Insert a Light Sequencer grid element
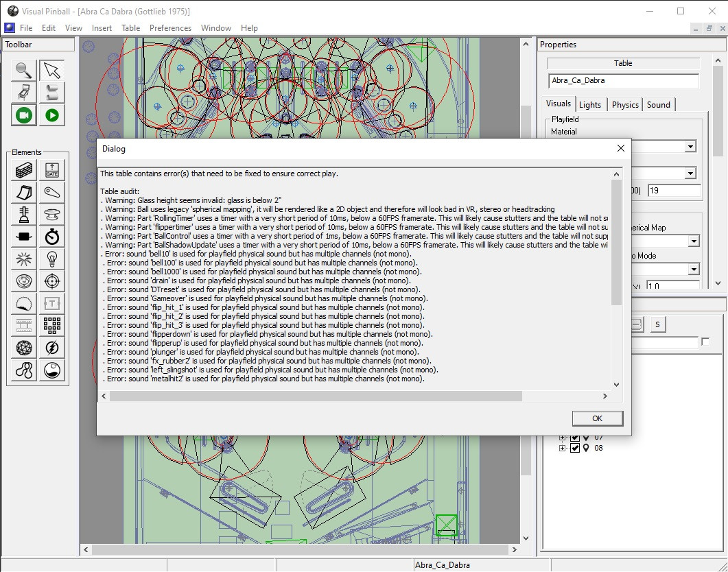Viewport: 728px width, 572px height. pyautogui.click(x=51, y=326)
